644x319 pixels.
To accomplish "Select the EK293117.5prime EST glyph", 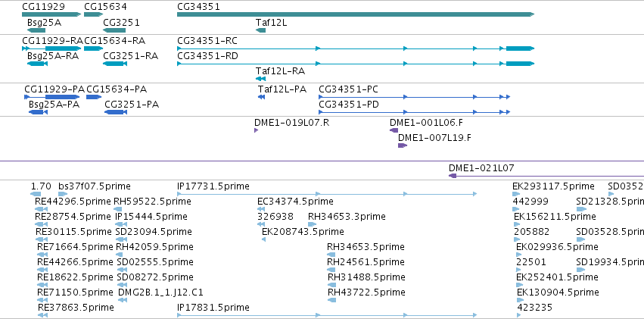I will [x=516, y=194].
